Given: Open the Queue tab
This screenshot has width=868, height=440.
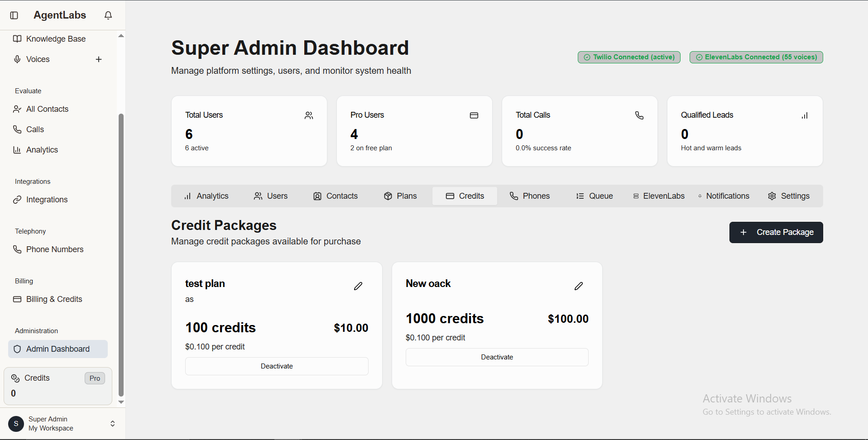Looking at the screenshot, I should pos(594,196).
